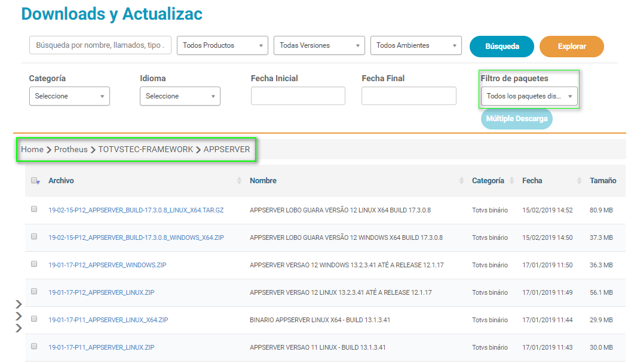Click APPSERVER breadcrumb item
This screenshot has width=628, height=364.
point(226,149)
